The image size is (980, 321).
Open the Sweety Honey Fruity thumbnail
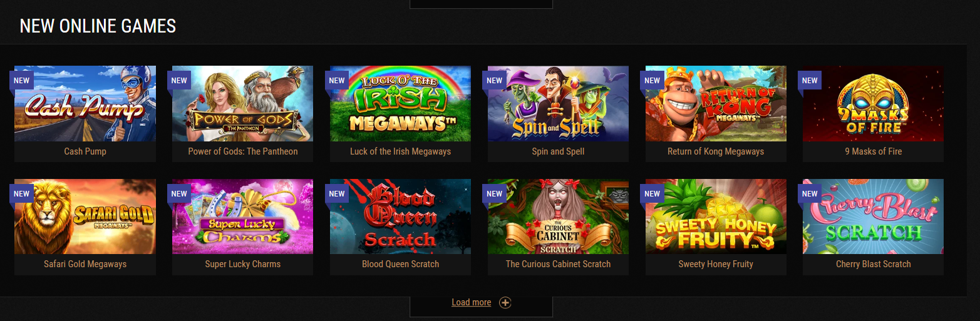pyautogui.click(x=716, y=217)
